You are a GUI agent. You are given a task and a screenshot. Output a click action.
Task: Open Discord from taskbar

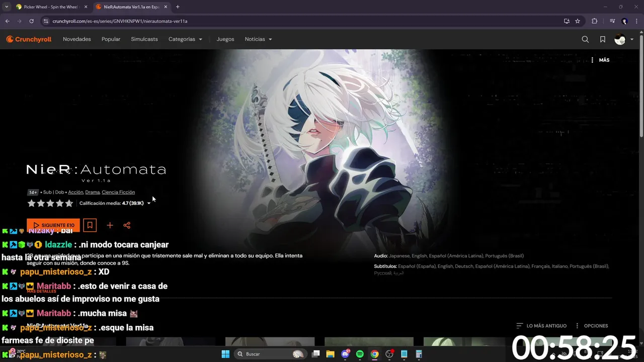click(345, 354)
